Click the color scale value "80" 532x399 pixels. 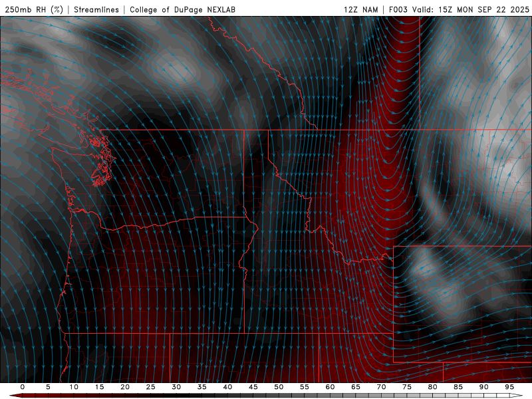pos(433,387)
